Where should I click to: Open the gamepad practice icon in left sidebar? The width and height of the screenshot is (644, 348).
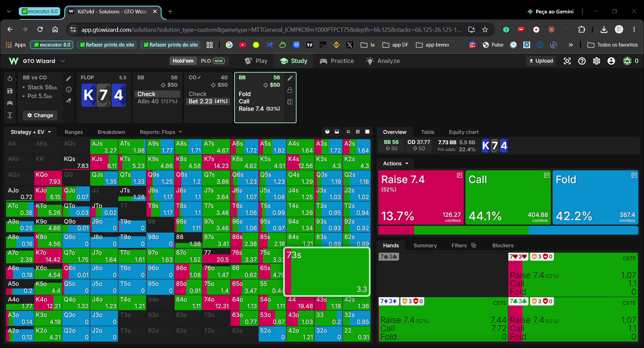point(10,103)
